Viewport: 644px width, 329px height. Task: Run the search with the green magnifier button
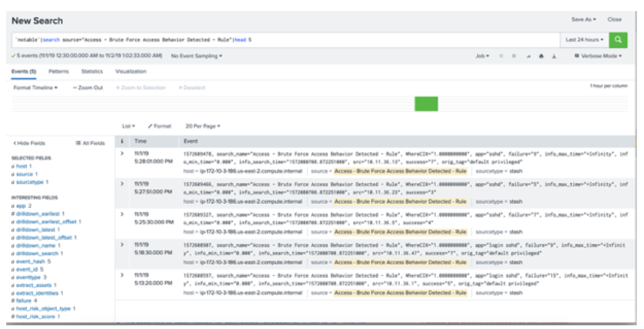[618, 40]
